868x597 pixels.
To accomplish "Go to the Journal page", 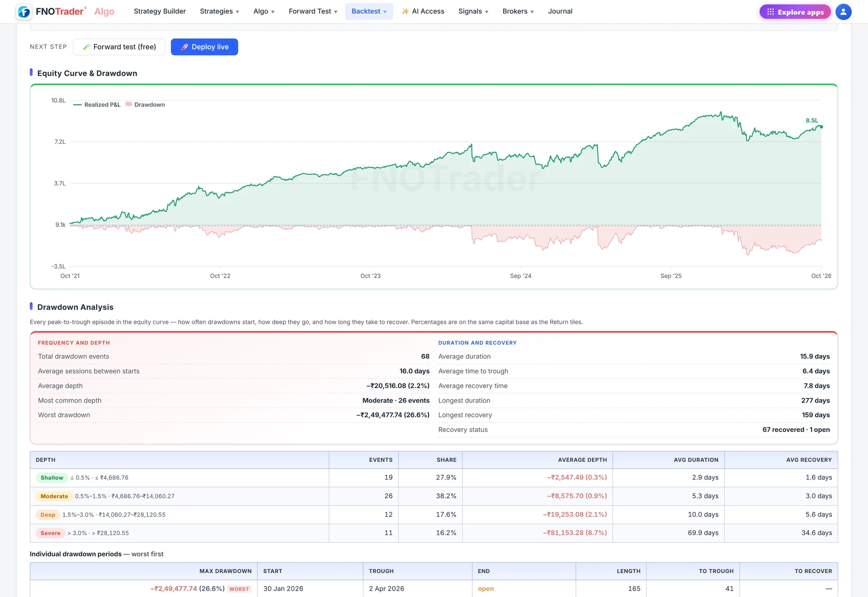I will coord(560,11).
